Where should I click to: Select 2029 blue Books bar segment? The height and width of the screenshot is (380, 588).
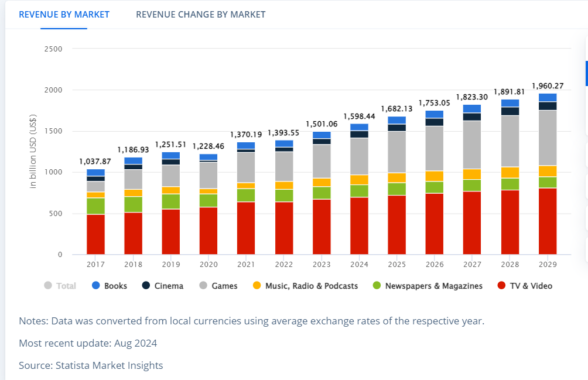(548, 97)
